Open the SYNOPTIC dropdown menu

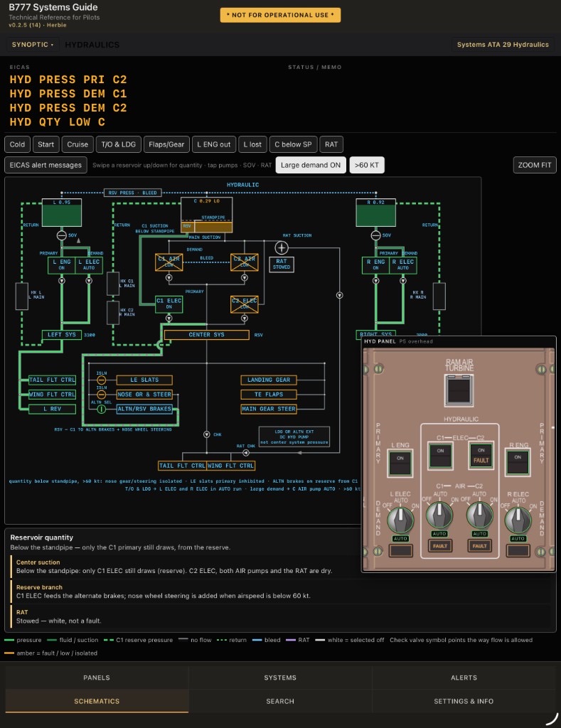pos(33,45)
